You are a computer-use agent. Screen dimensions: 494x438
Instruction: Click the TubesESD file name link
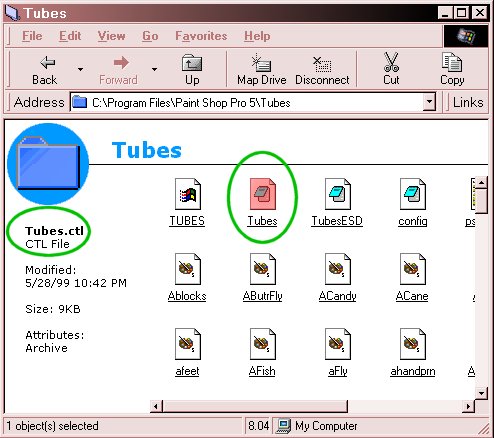coord(337,221)
